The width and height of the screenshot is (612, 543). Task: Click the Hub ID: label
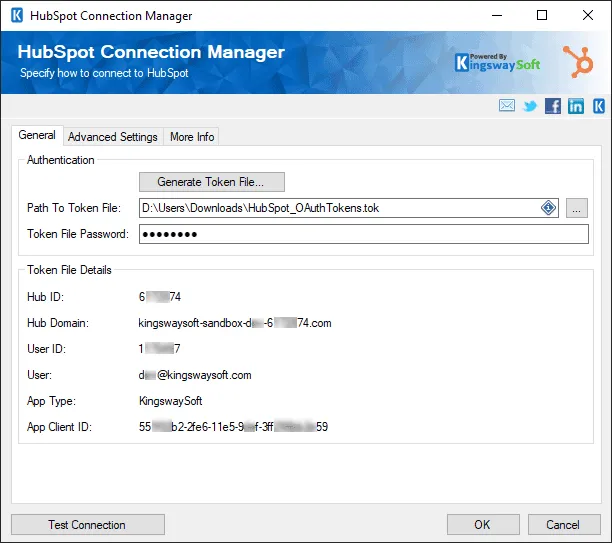[45, 297]
